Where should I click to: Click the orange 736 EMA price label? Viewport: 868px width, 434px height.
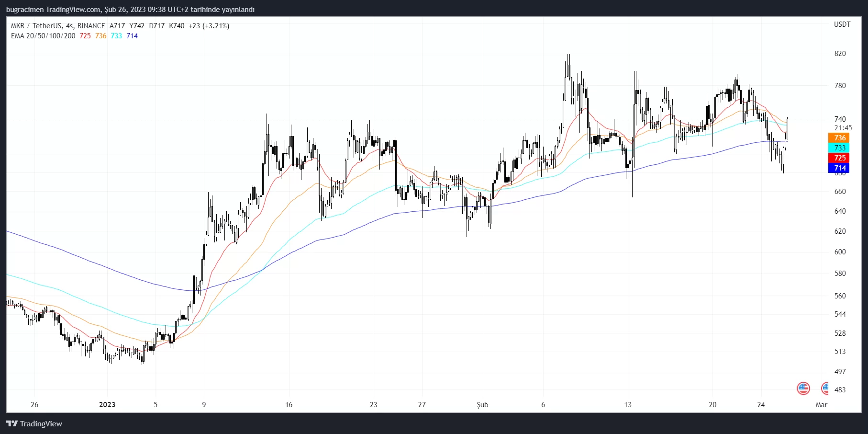[x=839, y=138]
